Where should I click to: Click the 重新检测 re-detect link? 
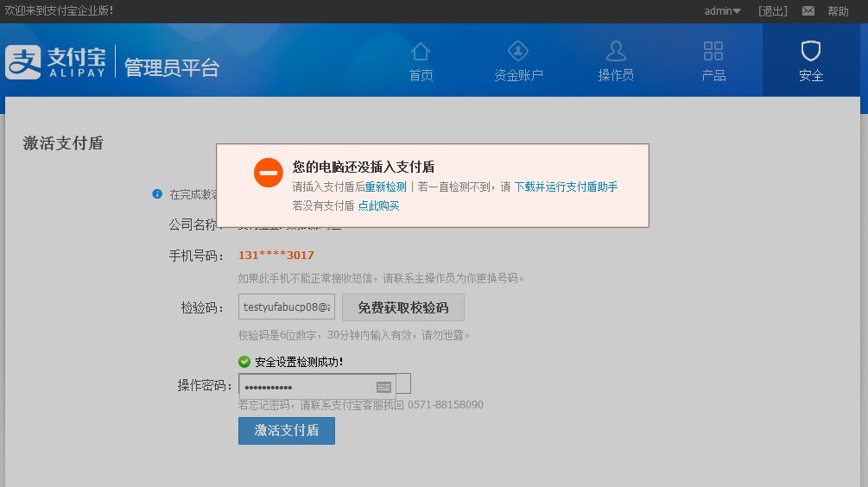(385, 187)
